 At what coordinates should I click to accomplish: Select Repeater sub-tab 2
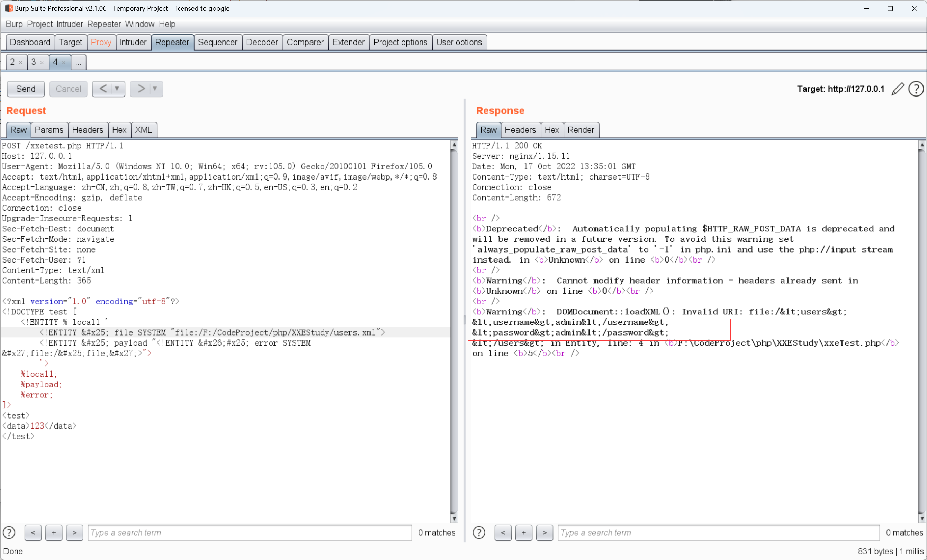click(x=12, y=62)
